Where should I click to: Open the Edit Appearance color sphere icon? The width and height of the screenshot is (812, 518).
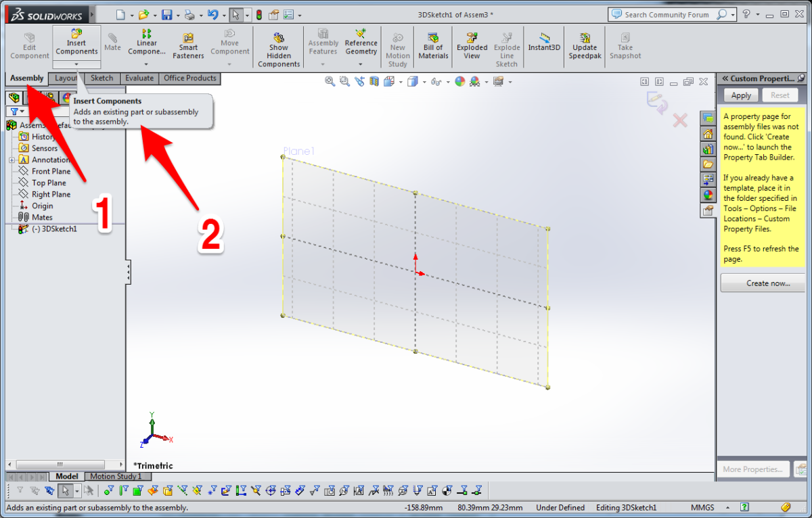click(x=460, y=82)
